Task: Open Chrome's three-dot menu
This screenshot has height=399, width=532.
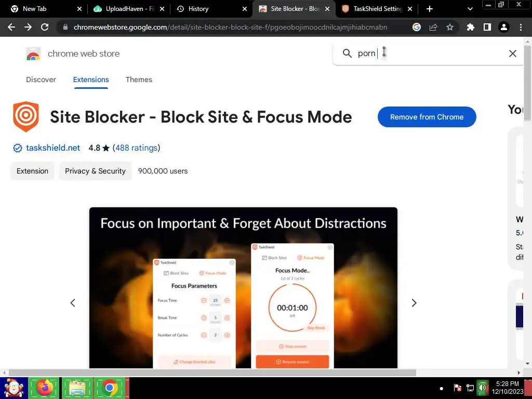Action: click(x=521, y=27)
